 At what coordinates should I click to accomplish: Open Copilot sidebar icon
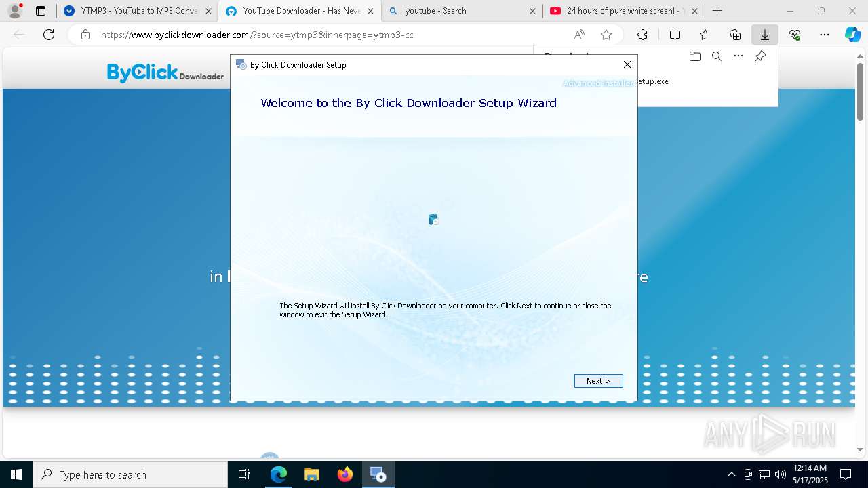(853, 35)
